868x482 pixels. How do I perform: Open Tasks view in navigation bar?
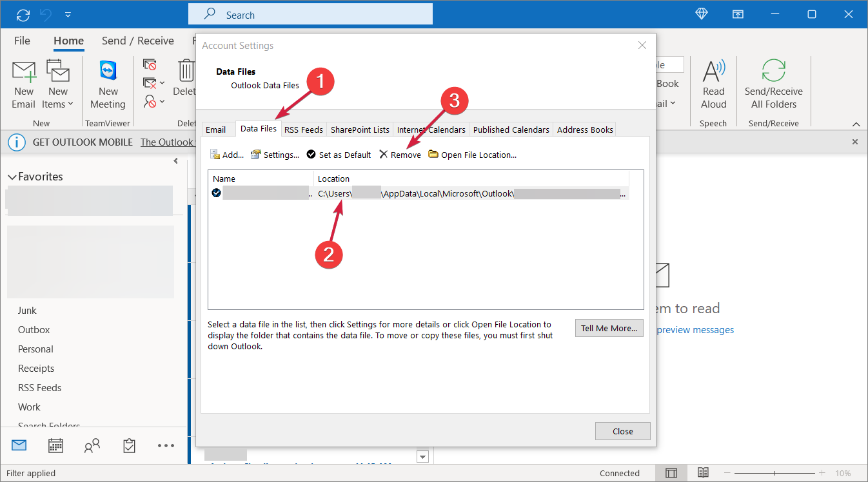[129, 445]
